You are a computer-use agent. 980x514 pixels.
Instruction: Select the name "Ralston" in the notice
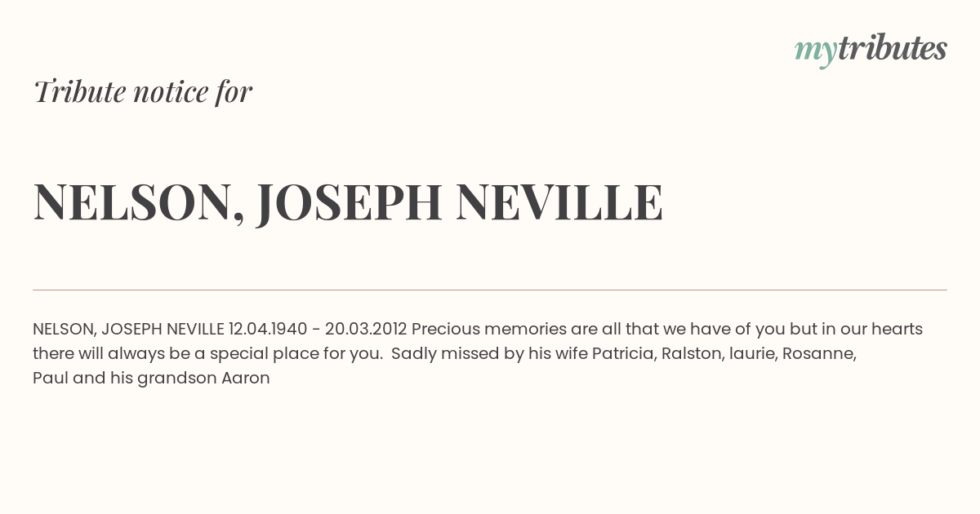pyautogui.click(x=690, y=354)
